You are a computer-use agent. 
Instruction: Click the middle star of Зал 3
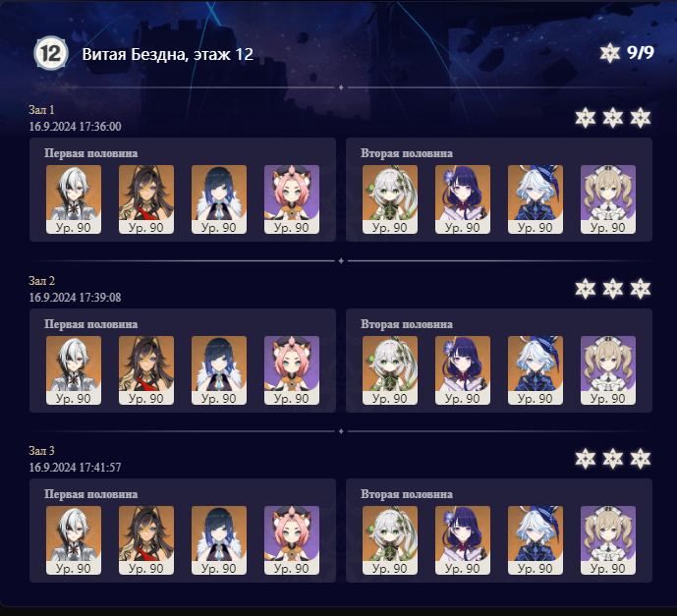pos(613,459)
